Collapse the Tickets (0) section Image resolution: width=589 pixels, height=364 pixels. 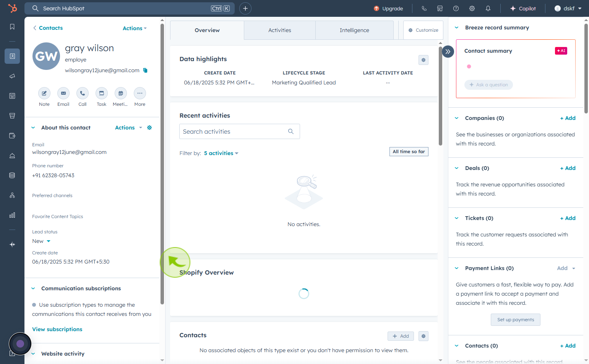pos(456,218)
